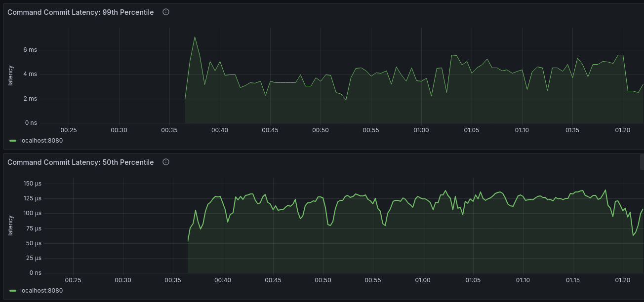
Task: Click info icon beside 99th Percentile title
Action: [x=166, y=12]
